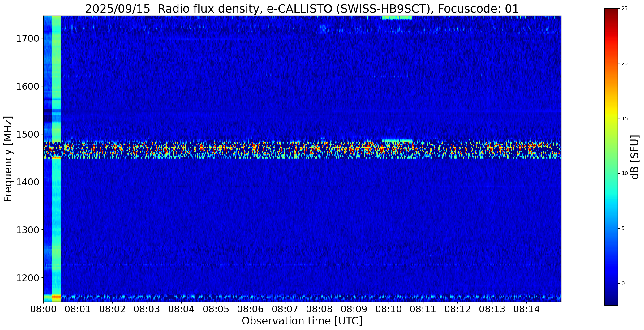Click the colorbar tick label 15
This screenshot has width=644, height=330.
625,119
